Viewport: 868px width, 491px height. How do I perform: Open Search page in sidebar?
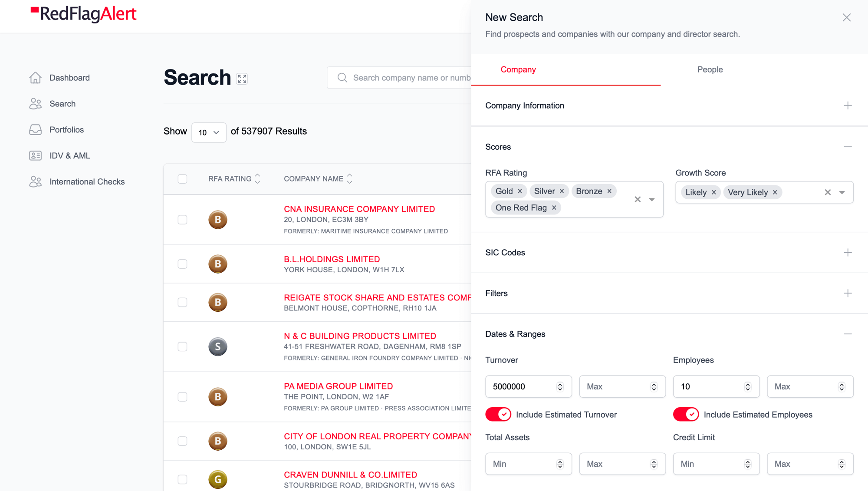pos(62,104)
